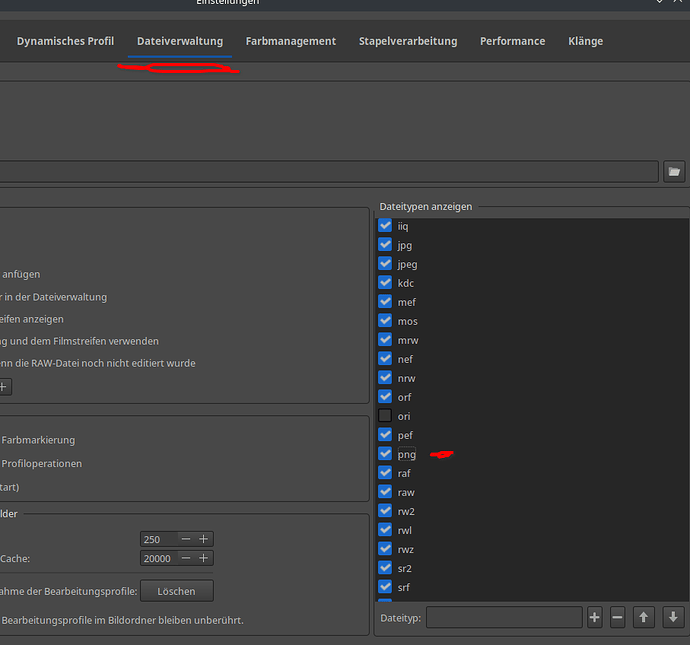Viewport: 690px width, 645px height.
Task: Open the folder browser icon beside the path field
Action: click(x=674, y=172)
